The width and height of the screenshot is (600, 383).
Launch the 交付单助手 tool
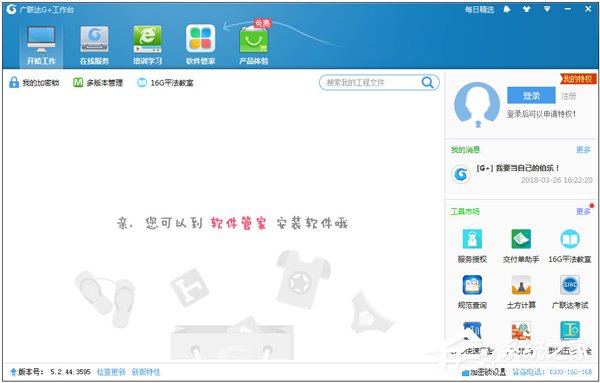click(521, 239)
